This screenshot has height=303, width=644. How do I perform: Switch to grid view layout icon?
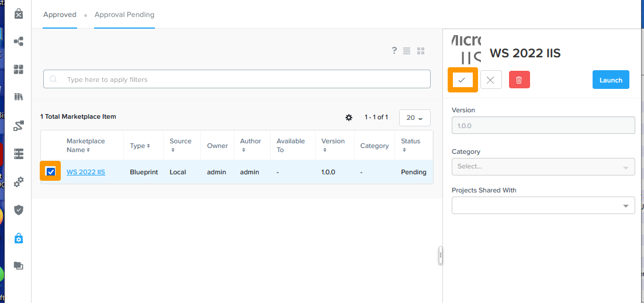click(421, 51)
